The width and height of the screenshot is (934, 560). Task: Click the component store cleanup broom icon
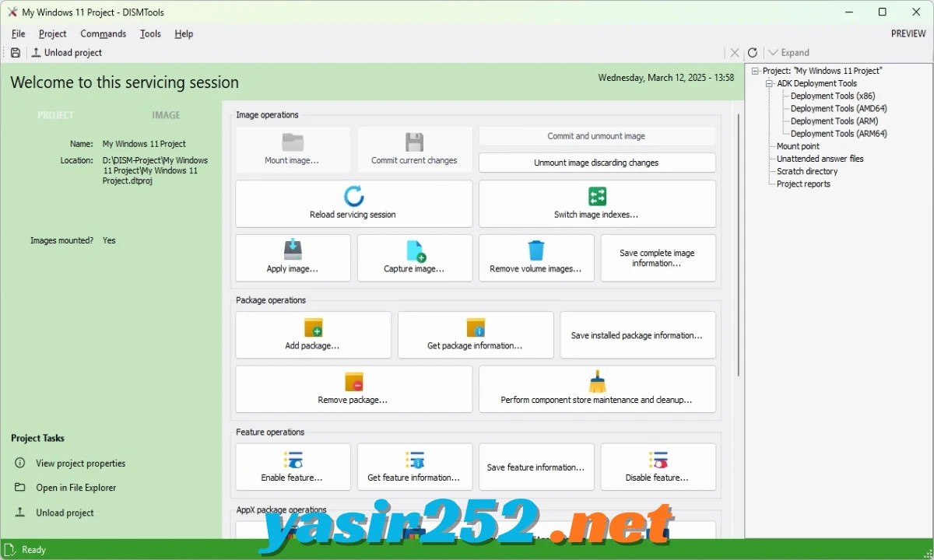597,381
